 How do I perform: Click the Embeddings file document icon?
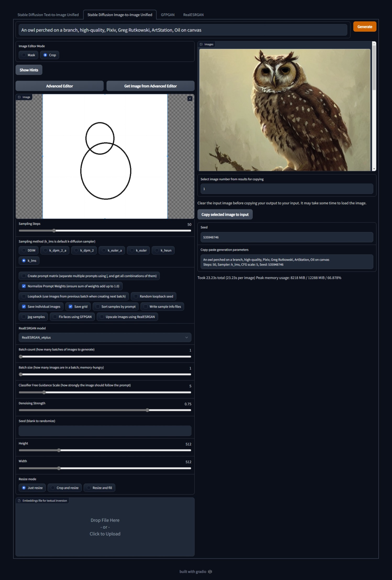(19, 500)
